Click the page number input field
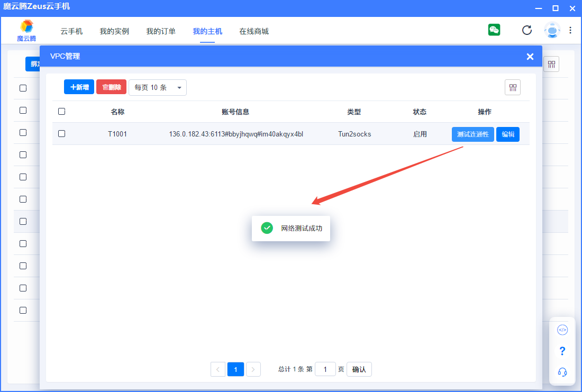This screenshot has height=392, width=582. click(325, 369)
